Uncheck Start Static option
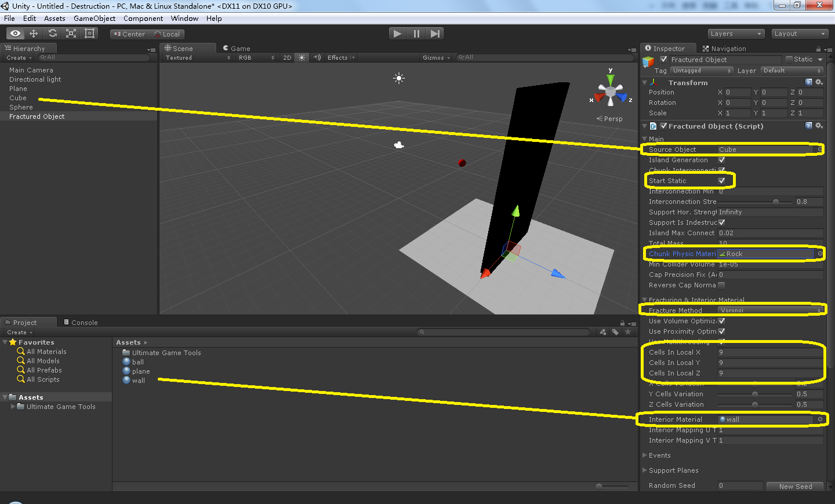The image size is (835, 504). (721, 181)
